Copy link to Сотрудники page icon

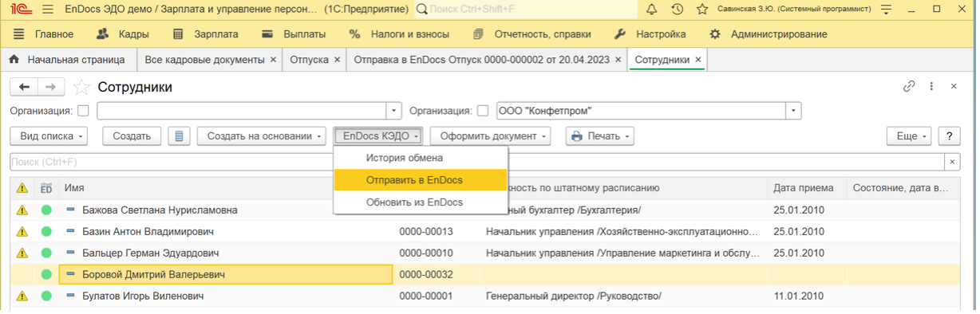coord(909,87)
